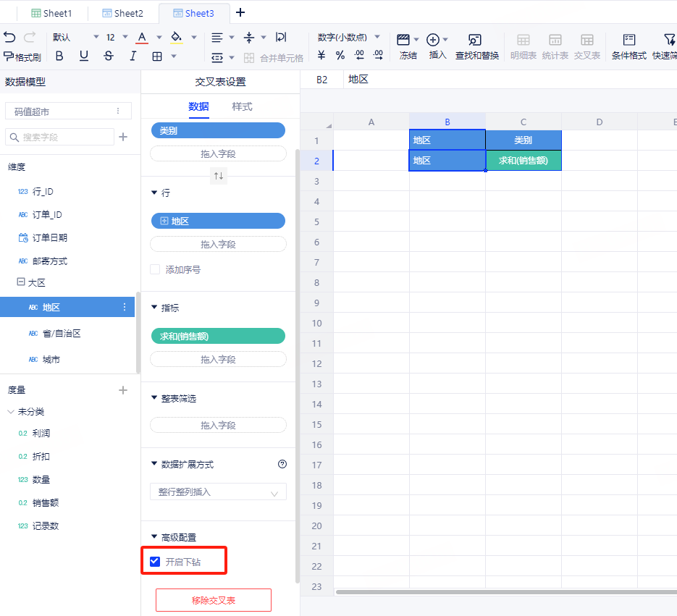Collapse the 指标 section triangle
Image resolution: width=677 pixels, height=616 pixels.
pos(154,308)
